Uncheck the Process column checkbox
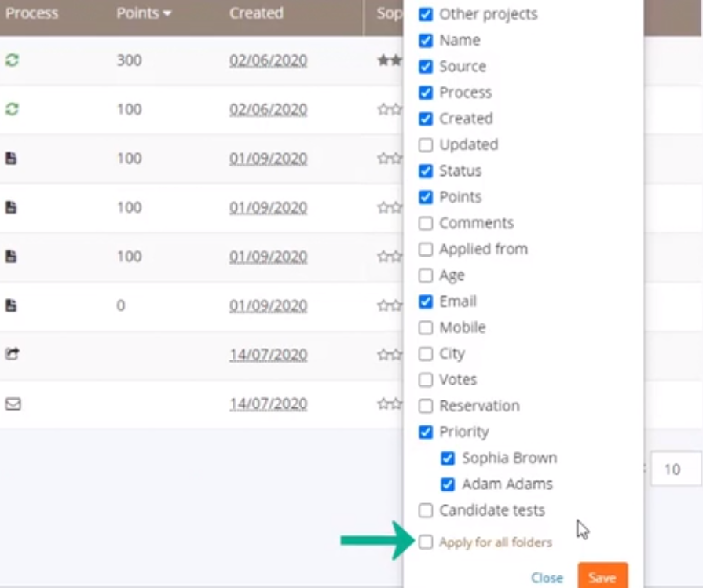Viewport: 703px width, 588px height. [x=426, y=93]
